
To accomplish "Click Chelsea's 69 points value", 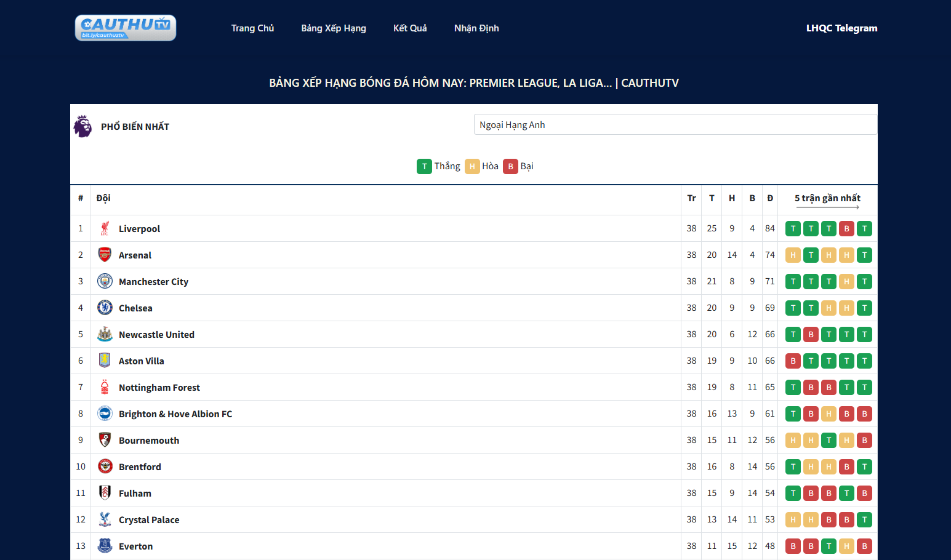I will click(x=770, y=308).
